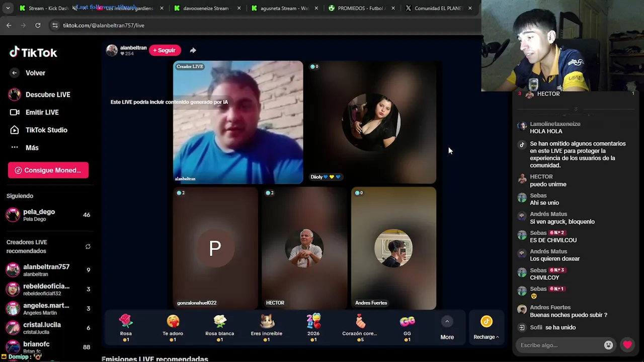The width and height of the screenshot is (644, 362).
Task: Open pela_dego followed channel
Action: [x=48, y=215]
